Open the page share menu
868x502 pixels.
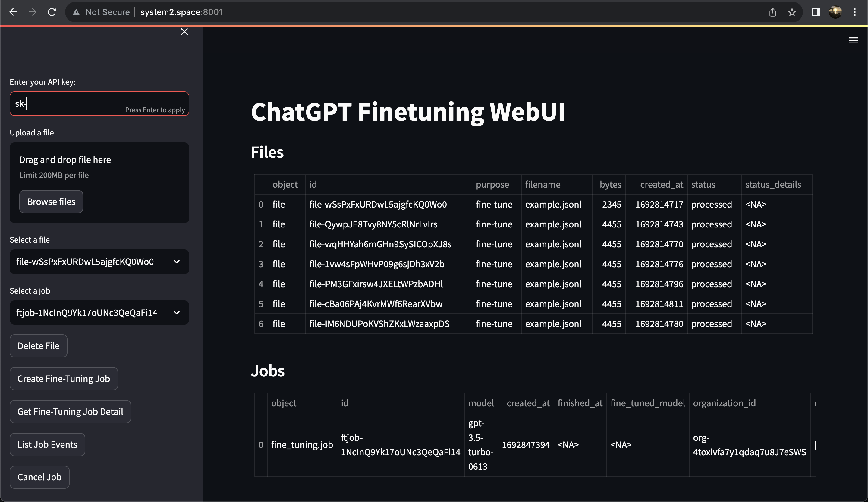[x=772, y=12]
